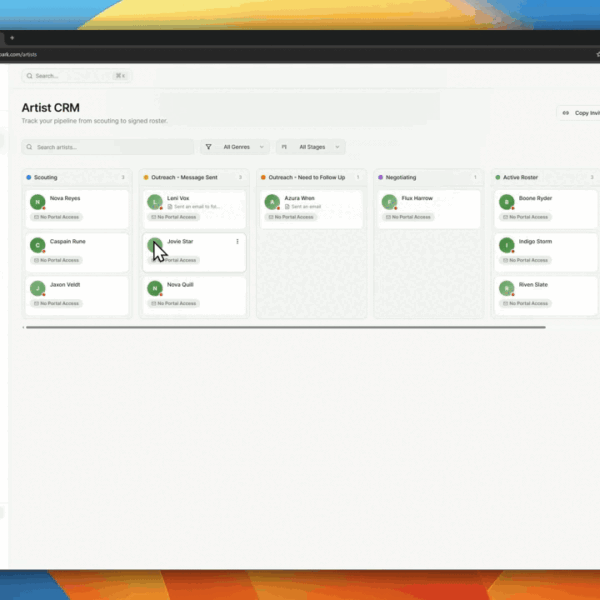Click Indigo Storm's avatar icon

tap(507, 245)
